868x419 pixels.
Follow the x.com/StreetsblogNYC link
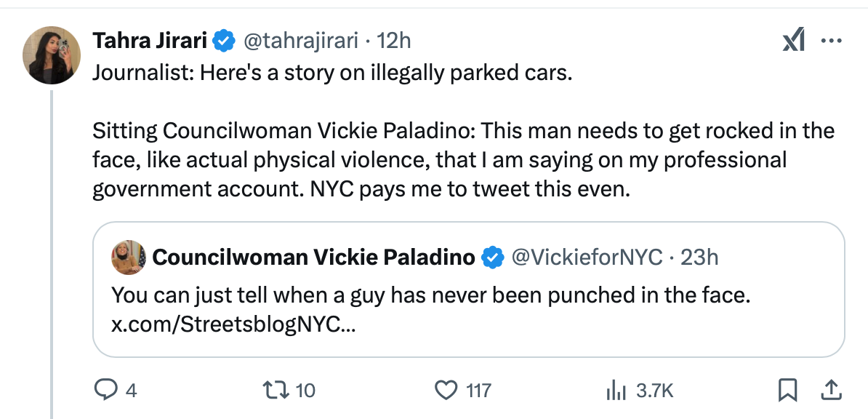233,324
